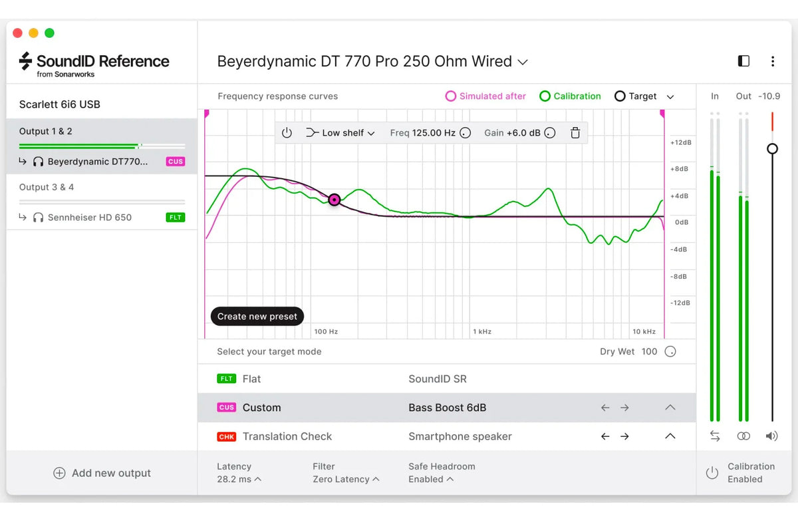This screenshot has width=798, height=532.
Task: Click the Add new output button
Action: click(102, 473)
